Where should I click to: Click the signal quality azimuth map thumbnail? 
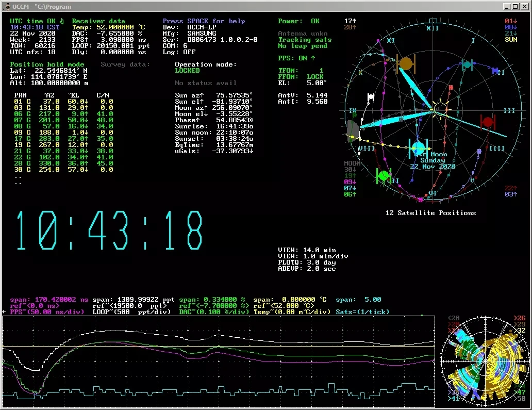point(485,361)
